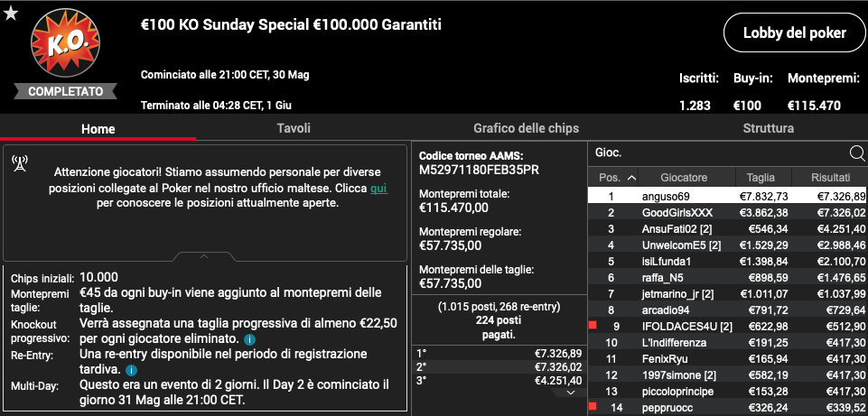Screen dimensions: 868x416
Task: Open the Struttura tab
Action: [768, 128]
